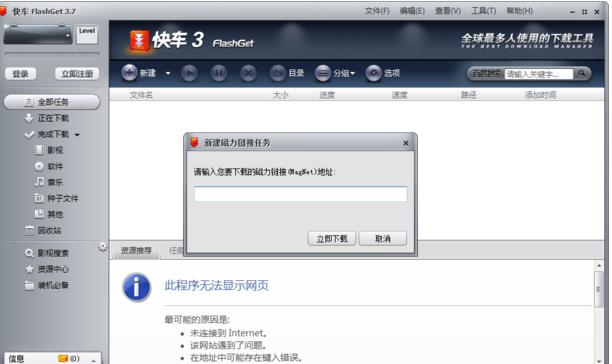Screen dimensions: 612x364
Task: Focus the 请输入关键字 search field
Action: [x=538, y=74]
